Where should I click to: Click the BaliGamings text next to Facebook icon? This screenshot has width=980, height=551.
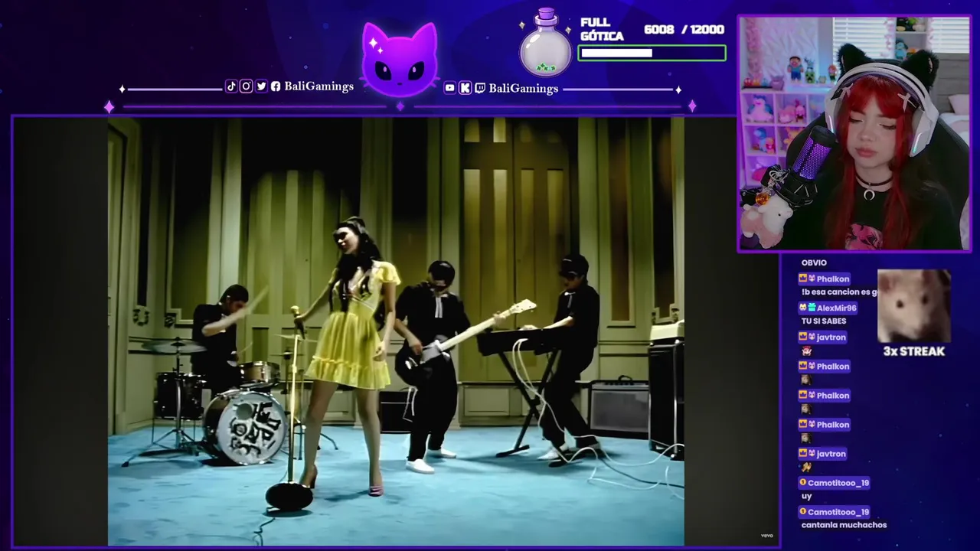click(318, 86)
